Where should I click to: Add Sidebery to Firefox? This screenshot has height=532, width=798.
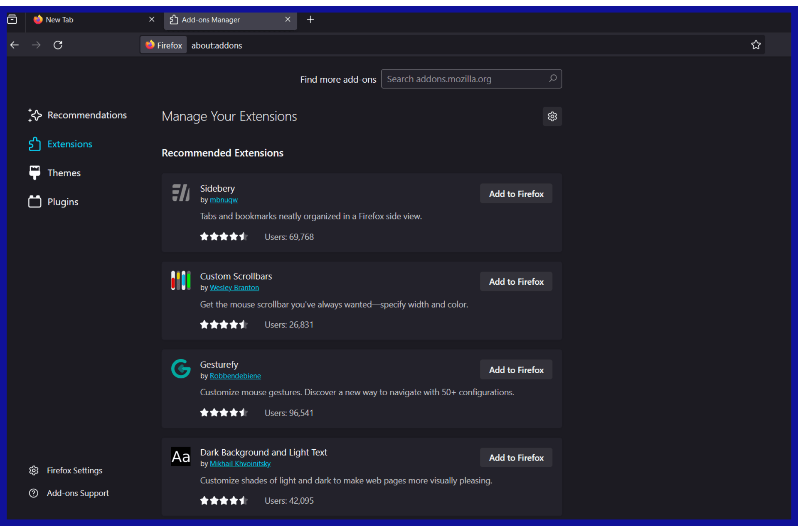click(516, 193)
